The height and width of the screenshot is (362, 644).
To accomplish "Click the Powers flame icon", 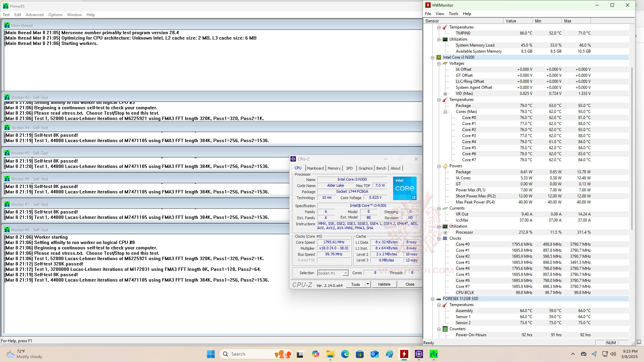I will point(445,166).
